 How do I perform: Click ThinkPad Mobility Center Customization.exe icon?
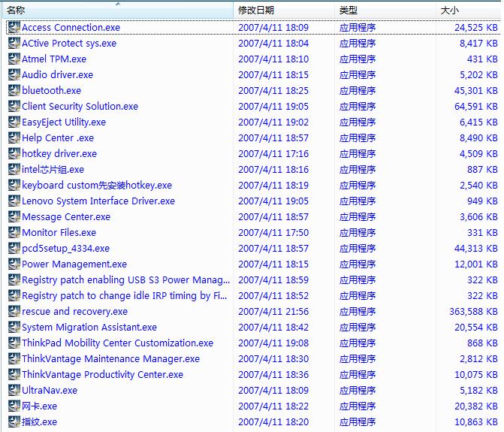coord(14,343)
